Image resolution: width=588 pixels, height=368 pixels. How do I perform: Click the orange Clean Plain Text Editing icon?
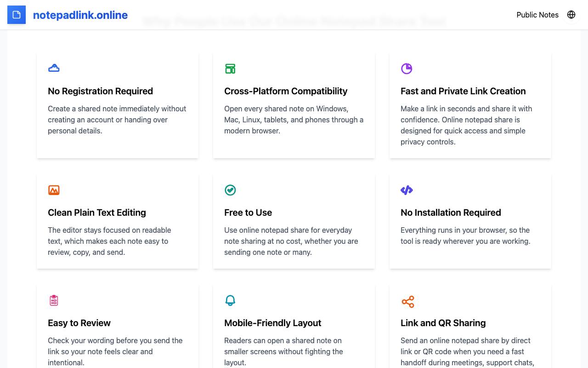click(x=54, y=190)
